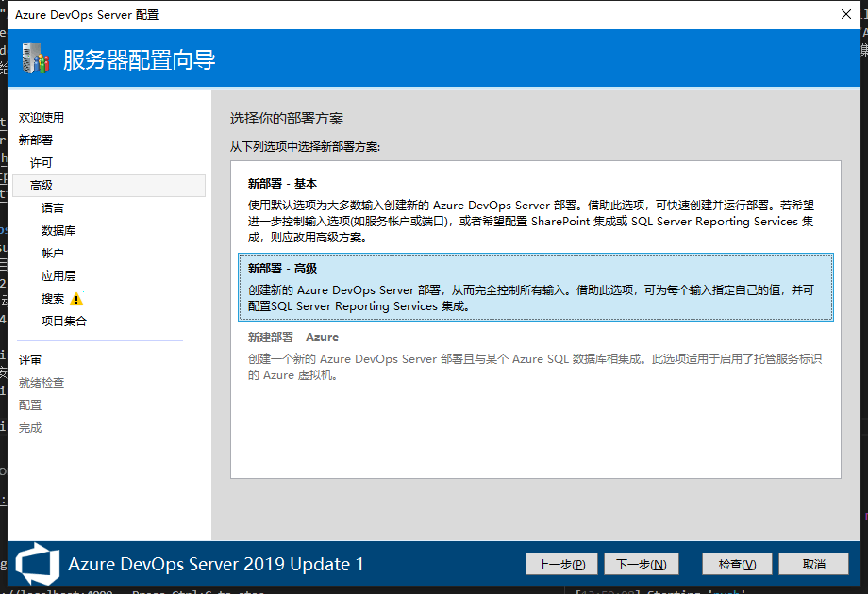The image size is (868, 594).
Task: Click the warning icon next to 搜索
Action: click(76, 299)
